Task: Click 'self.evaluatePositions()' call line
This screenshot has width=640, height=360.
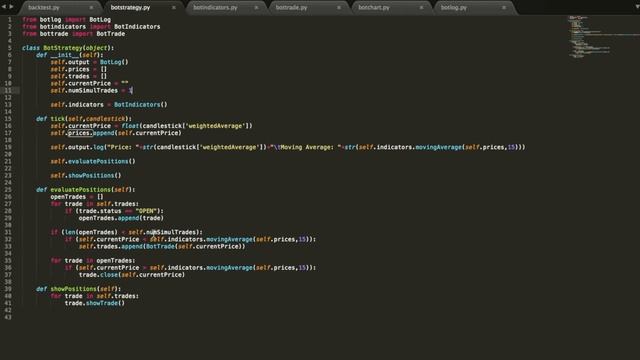Action: (x=93, y=162)
